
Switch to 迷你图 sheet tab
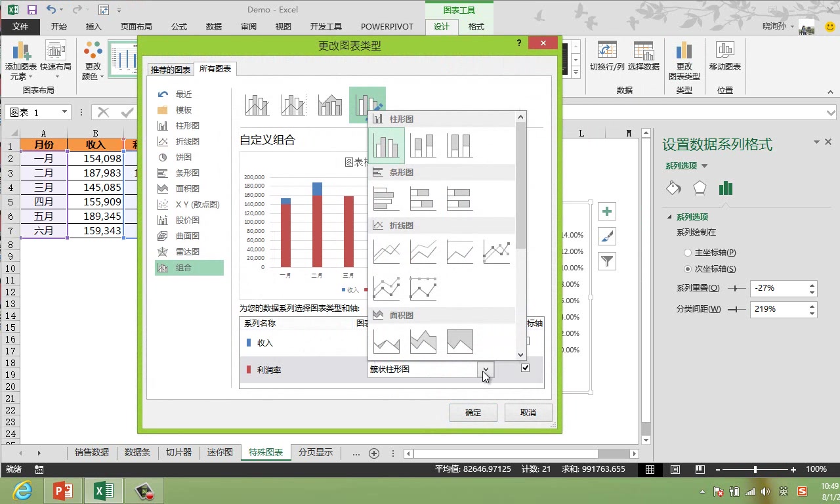pos(220,453)
